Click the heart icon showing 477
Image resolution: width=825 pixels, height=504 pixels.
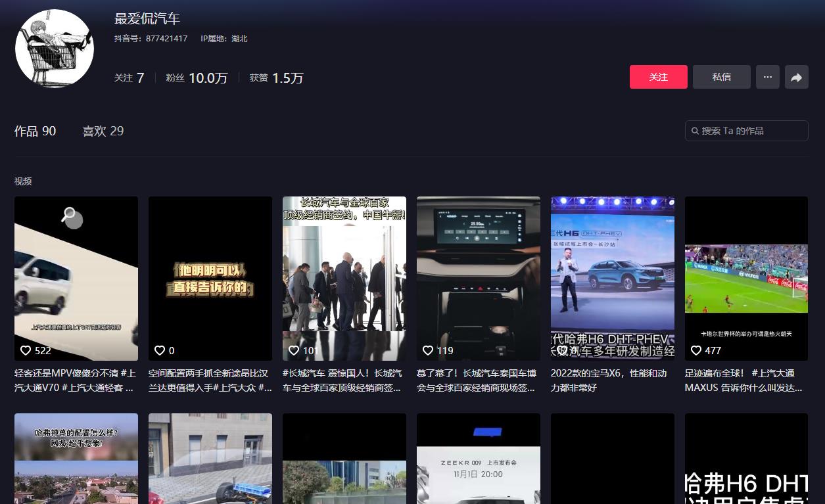click(696, 350)
